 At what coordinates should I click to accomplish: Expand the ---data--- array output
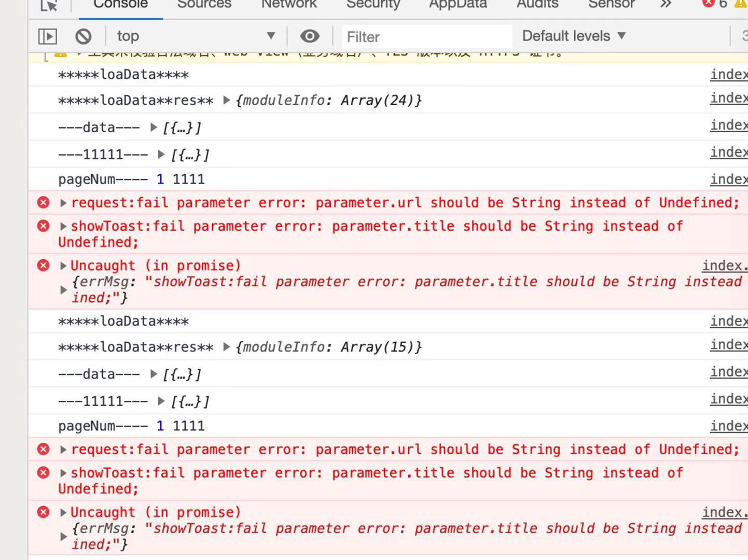point(154,127)
